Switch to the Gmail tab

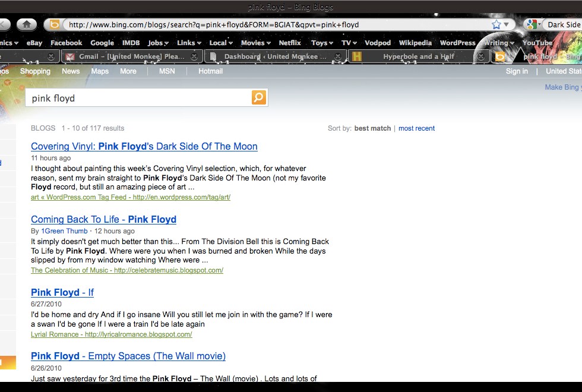point(131,56)
